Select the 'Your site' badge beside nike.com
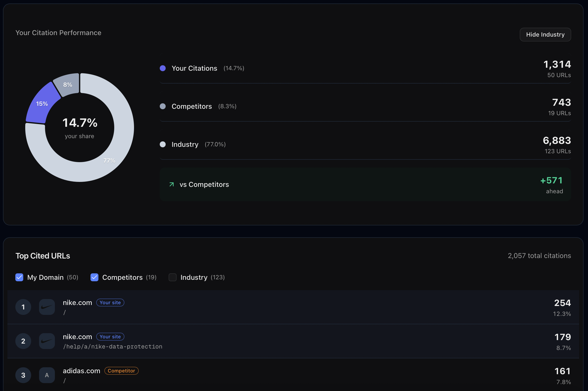The height and width of the screenshot is (391, 588). 110,303
